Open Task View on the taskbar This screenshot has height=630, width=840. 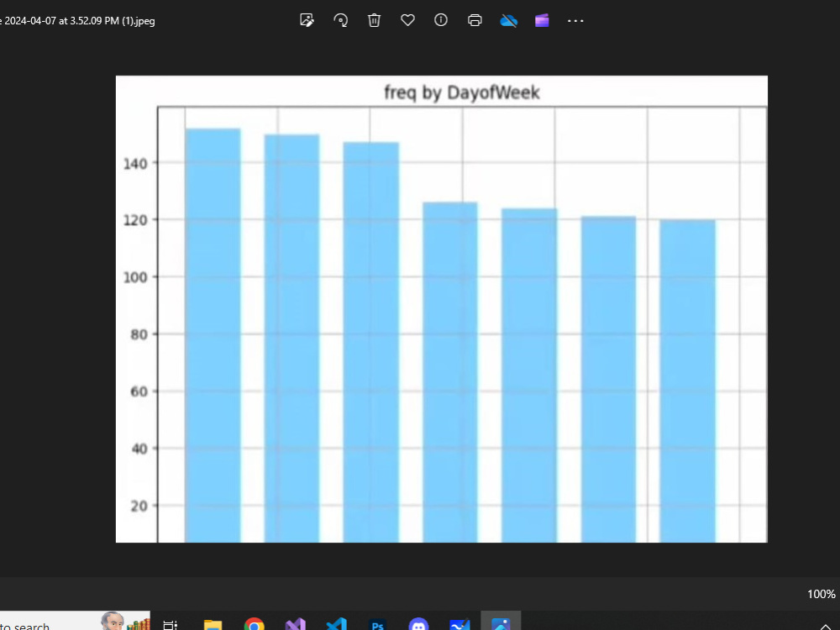coord(171,625)
